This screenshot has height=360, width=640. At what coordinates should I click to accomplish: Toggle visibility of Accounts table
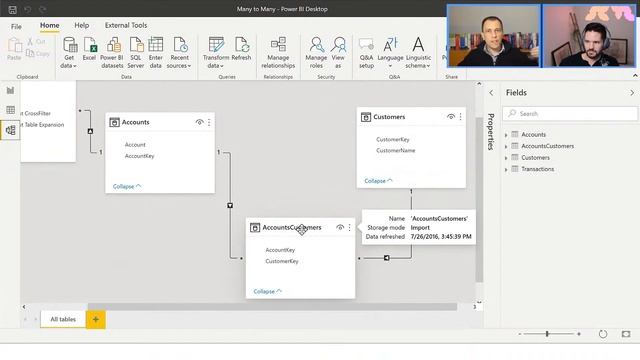coord(199,122)
